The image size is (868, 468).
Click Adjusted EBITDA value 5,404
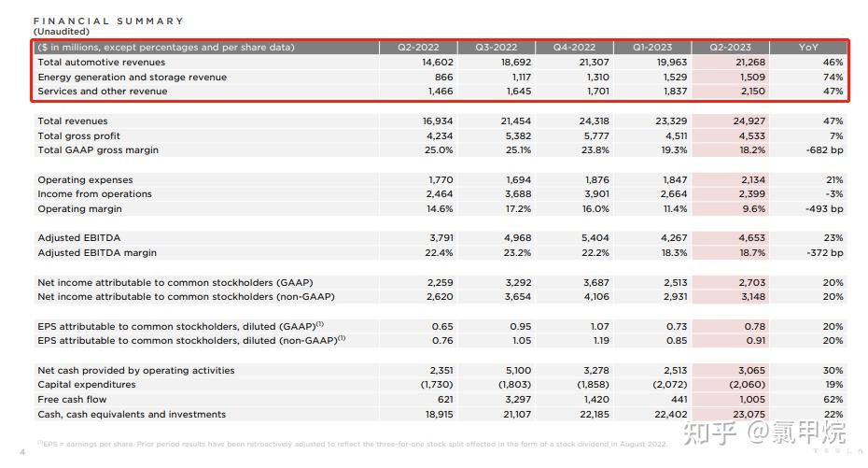tap(595, 238)
